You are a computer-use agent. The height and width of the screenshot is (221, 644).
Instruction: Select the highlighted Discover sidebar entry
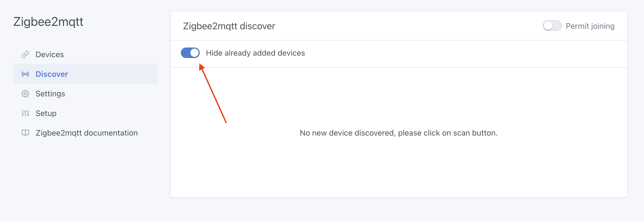coord(52,74)
